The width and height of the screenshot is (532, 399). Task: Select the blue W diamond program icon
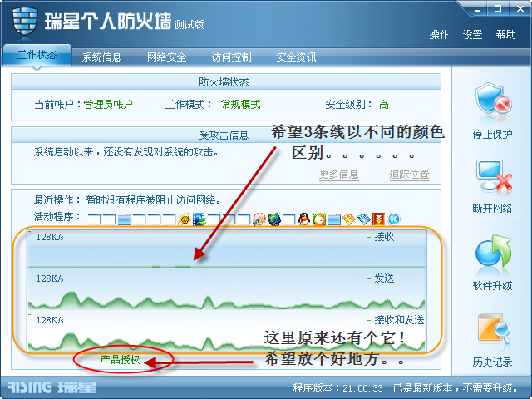pos(364,219)
